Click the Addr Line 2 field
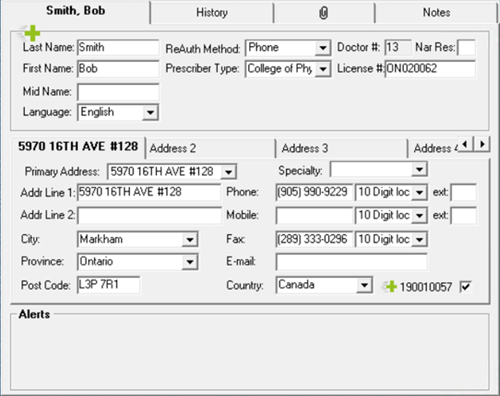 (149, 215)
